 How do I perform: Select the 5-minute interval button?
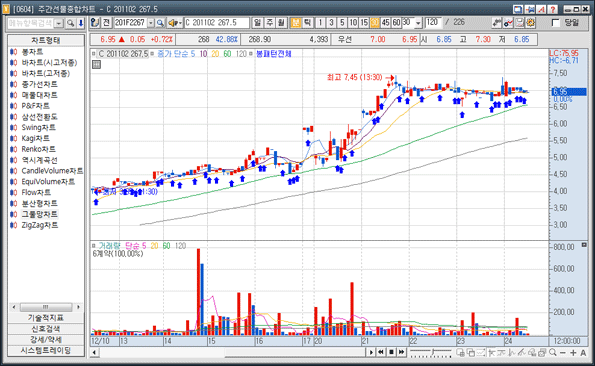342,23
